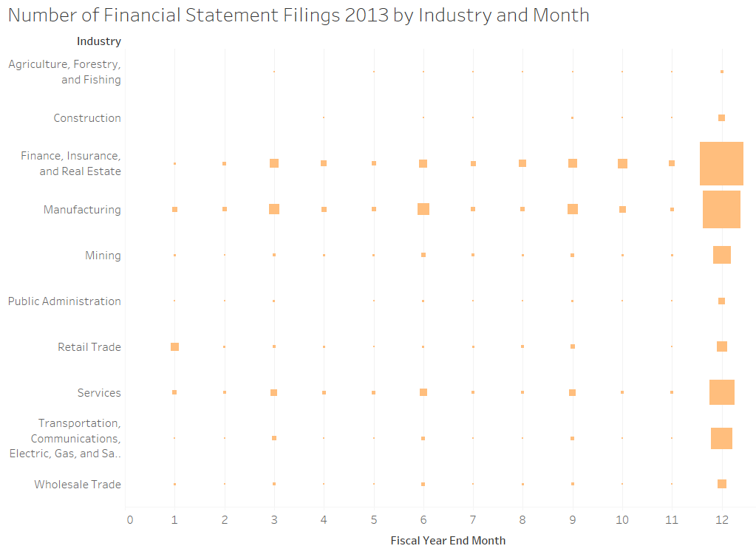Click the Public Administration row label
Image resolution: width=756 pixels, height=557 pixels.
tap(64, 301)
